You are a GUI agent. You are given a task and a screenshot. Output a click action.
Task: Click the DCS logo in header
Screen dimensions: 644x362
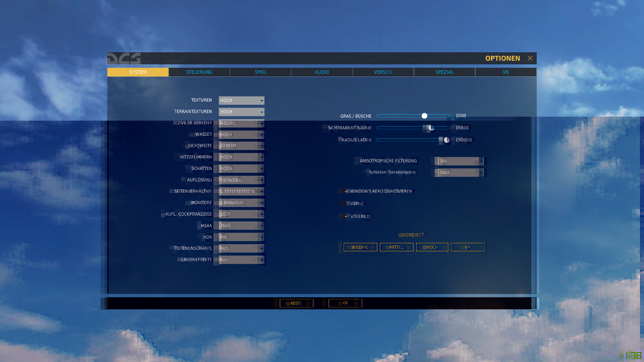[124, 59]
